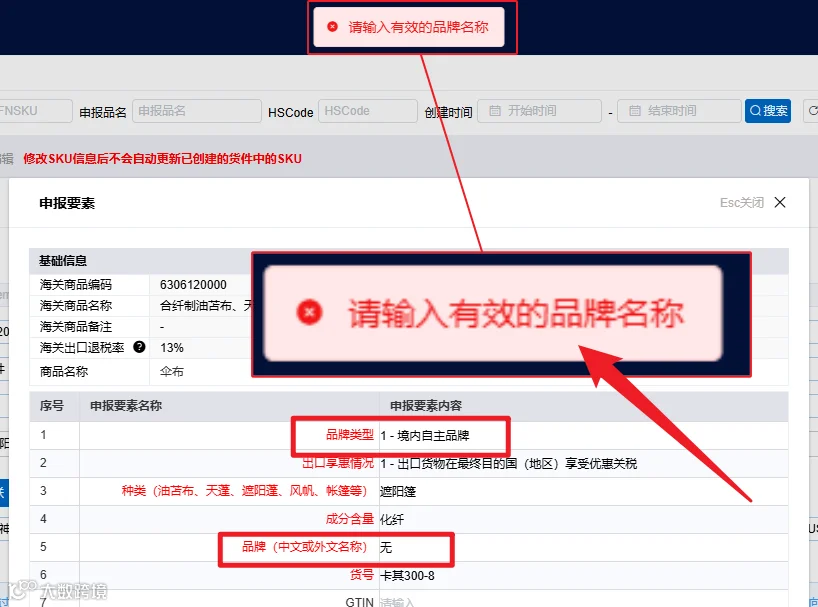Focus the 申报品名 input field

pos(197,111)
